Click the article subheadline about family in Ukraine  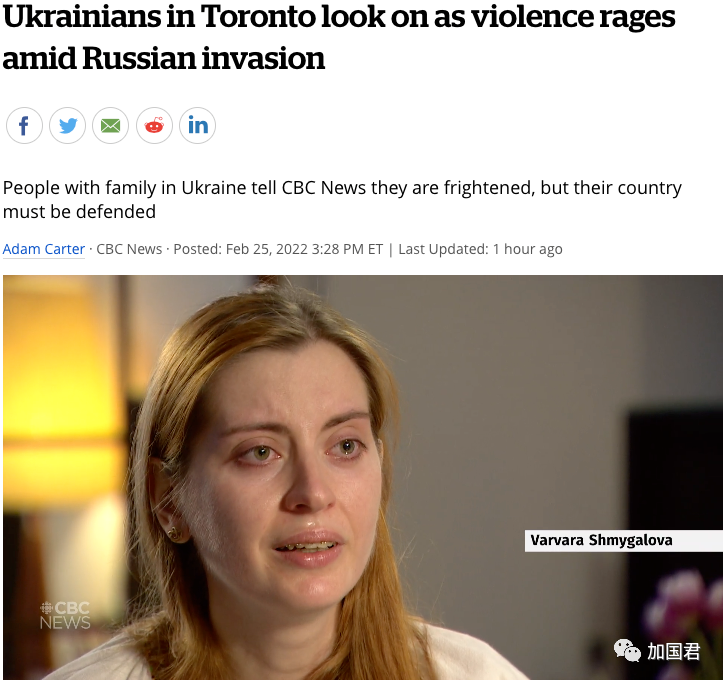tap(342, 200)
